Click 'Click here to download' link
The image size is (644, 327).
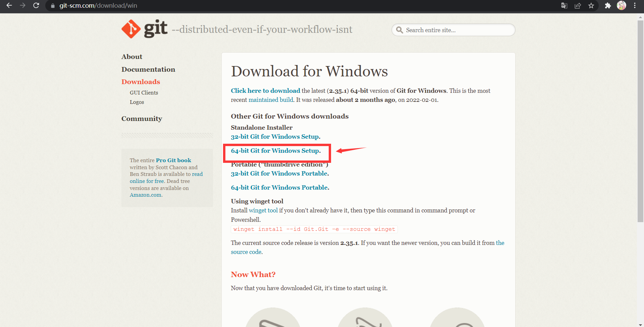coord(265,91)
